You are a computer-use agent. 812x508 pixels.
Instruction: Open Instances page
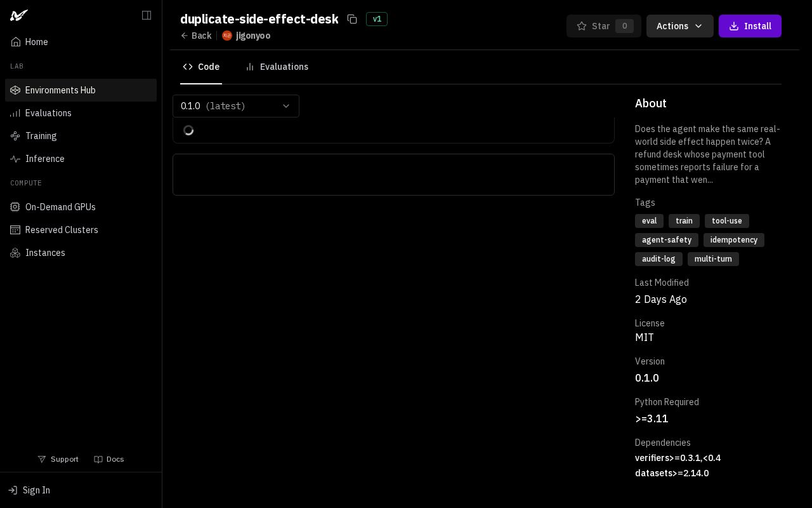point(81,253)
